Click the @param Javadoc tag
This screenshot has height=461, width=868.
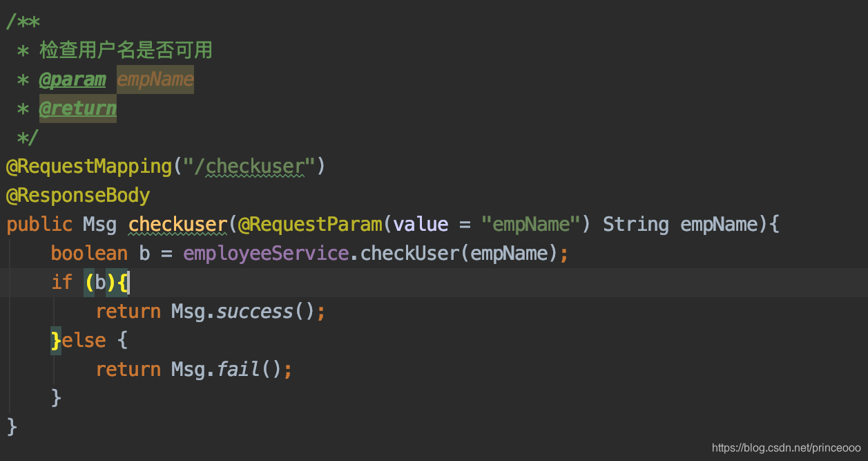[x=73, y=79]
